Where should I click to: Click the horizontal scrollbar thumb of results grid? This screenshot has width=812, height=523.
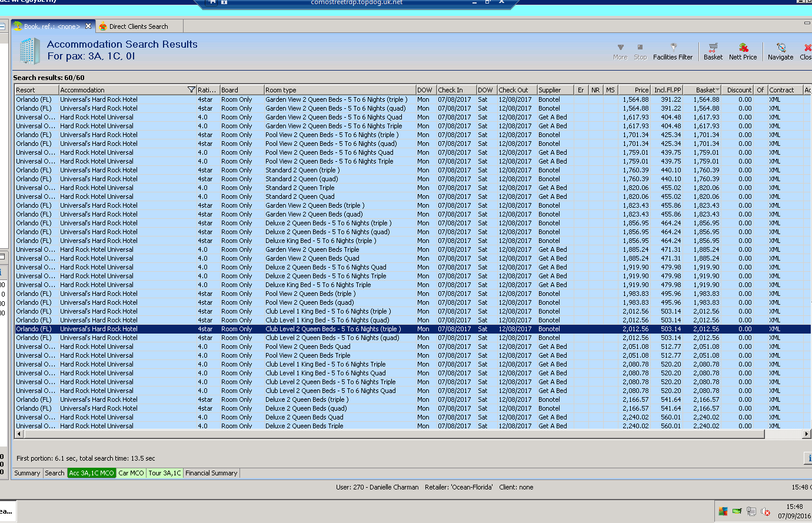pos(394,434)
